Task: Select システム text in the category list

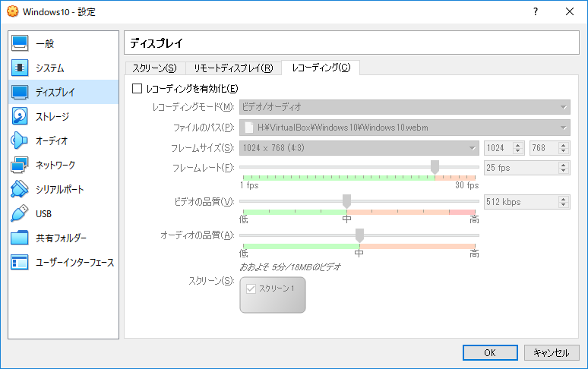Action: point(50,68)
